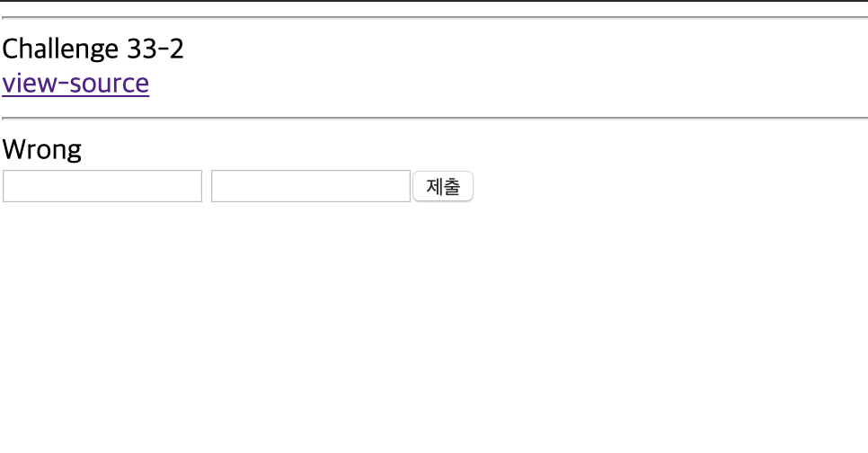Click the number 33-2 in the title
This screenshot has height=453, width=868.
[x=155, y=49]
